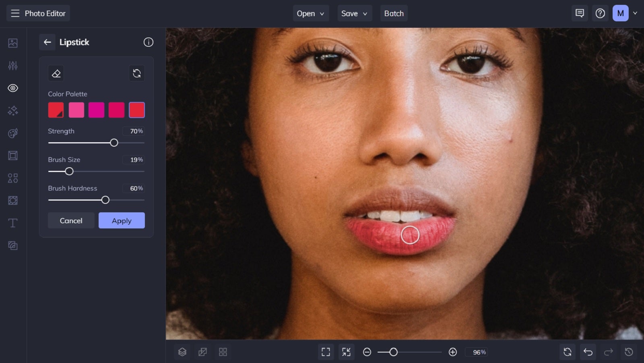This screenshot has width=644, height=363.
Task: Undo the last action
Action: [588, 352]
